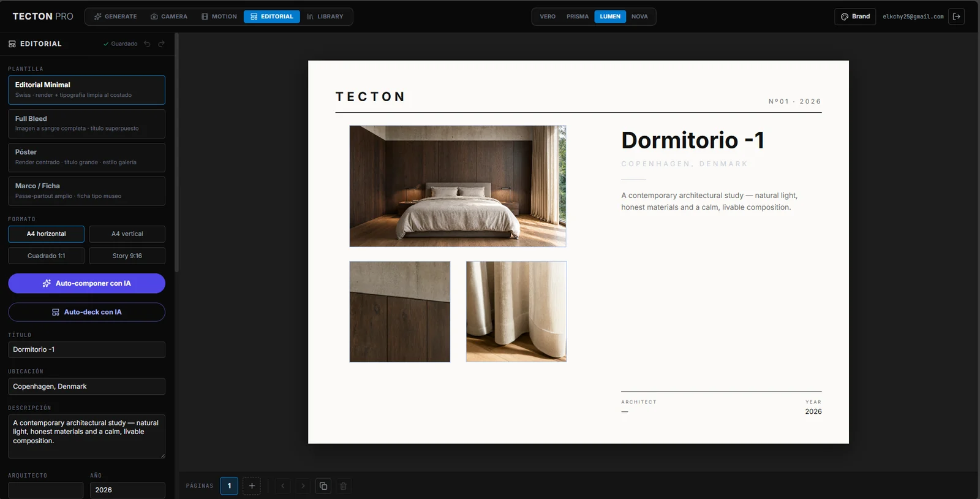Open the Library tab

[x=325, y=17]
